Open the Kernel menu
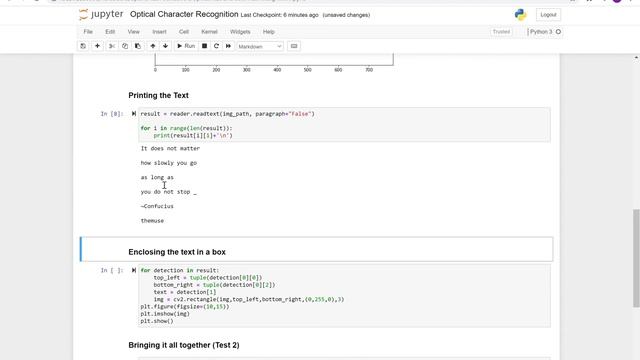Screen dimensions: 640x360 coord(209,32)
